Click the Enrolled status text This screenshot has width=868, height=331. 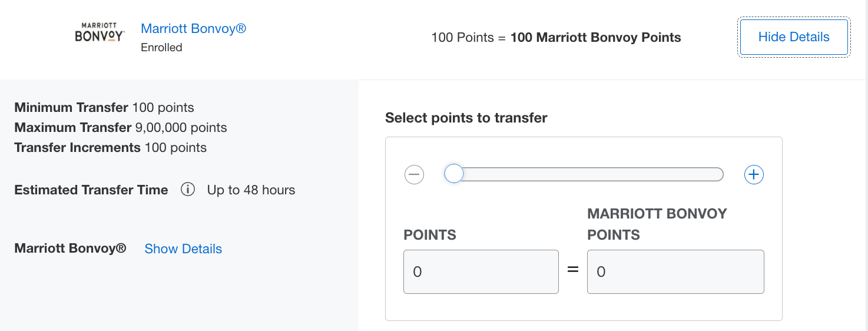161,48
